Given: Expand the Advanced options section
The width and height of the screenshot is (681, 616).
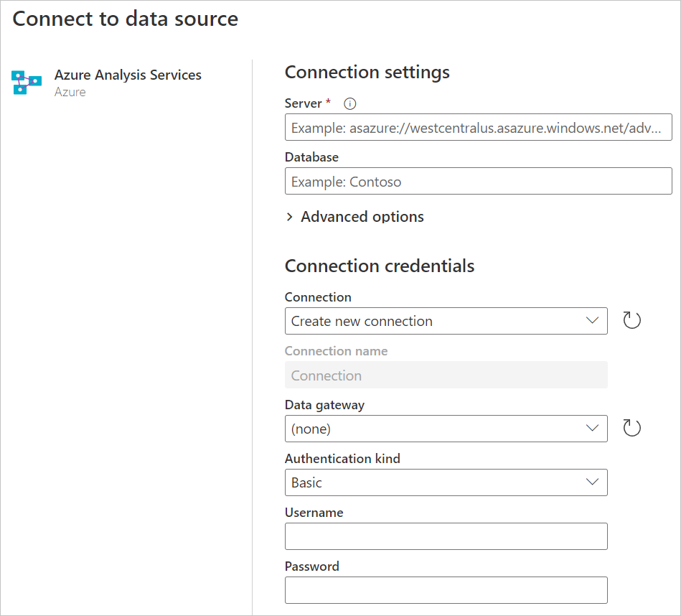Looking at the screenshot, I should coord(354,217).
